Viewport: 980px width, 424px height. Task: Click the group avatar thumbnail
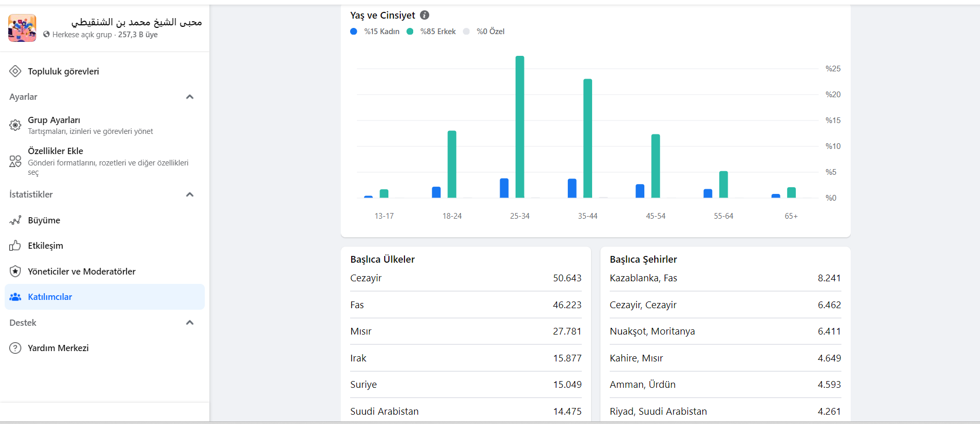(22, 28)
